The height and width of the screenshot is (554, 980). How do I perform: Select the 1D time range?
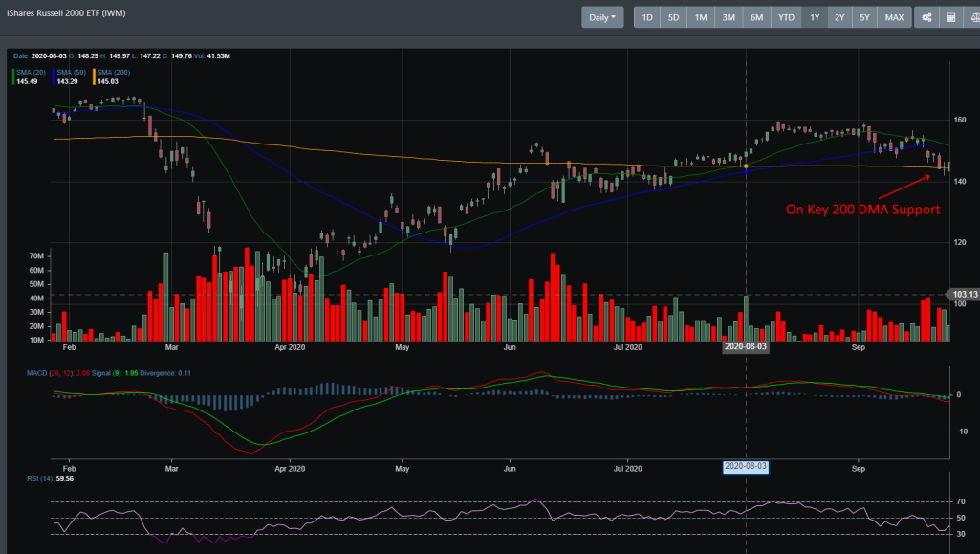click(647, 17)
